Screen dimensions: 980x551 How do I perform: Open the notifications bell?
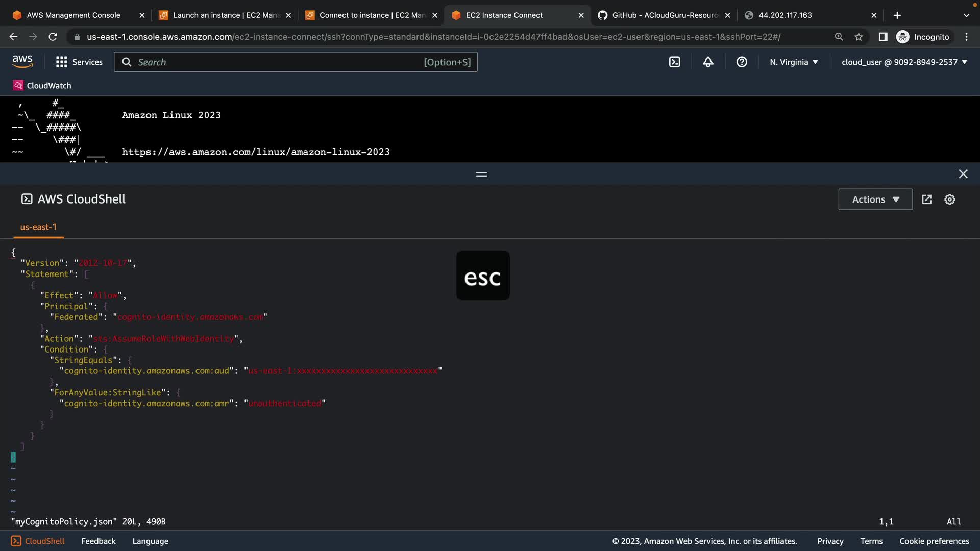click(x=708, y=62)
